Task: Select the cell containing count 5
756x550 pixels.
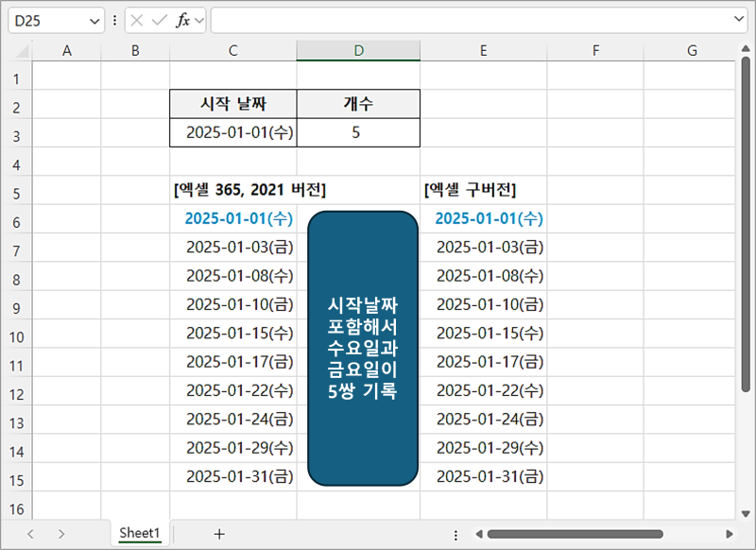Action: [357, 132]
